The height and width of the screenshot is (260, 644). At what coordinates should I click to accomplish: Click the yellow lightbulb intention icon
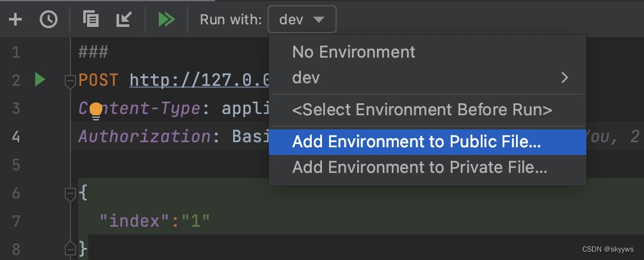96,111
